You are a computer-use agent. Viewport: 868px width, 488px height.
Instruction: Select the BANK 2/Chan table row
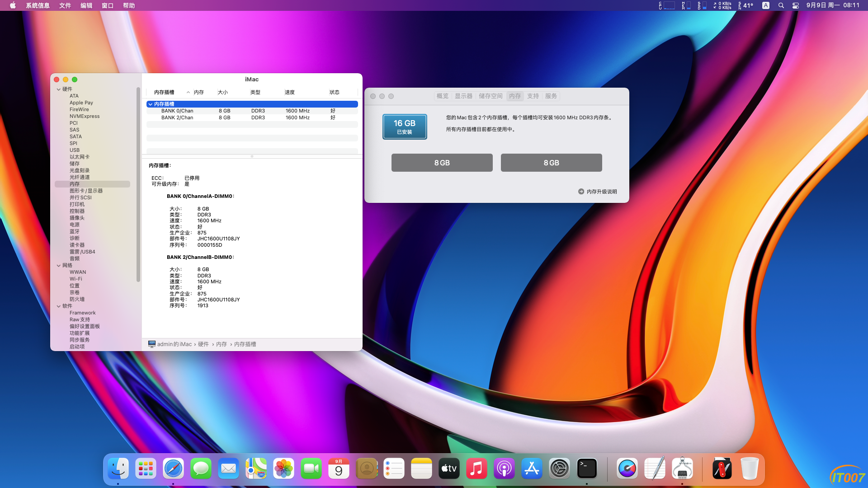coord(252,118)
